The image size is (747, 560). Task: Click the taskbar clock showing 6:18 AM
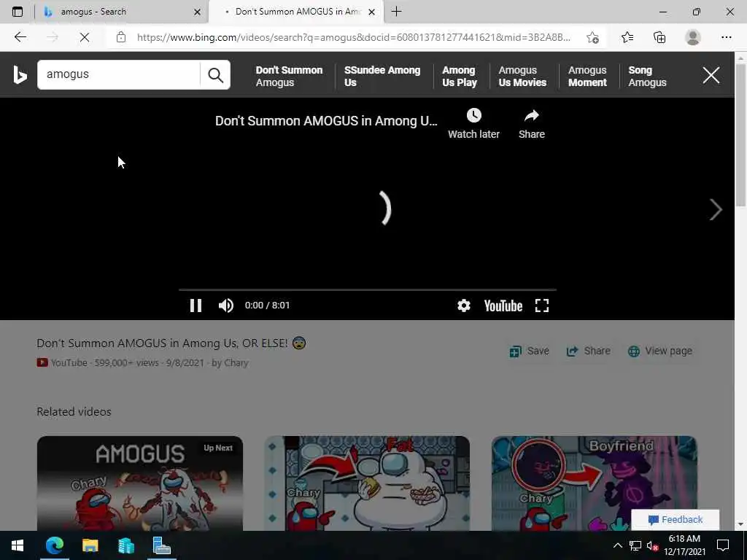click(684, 545)
